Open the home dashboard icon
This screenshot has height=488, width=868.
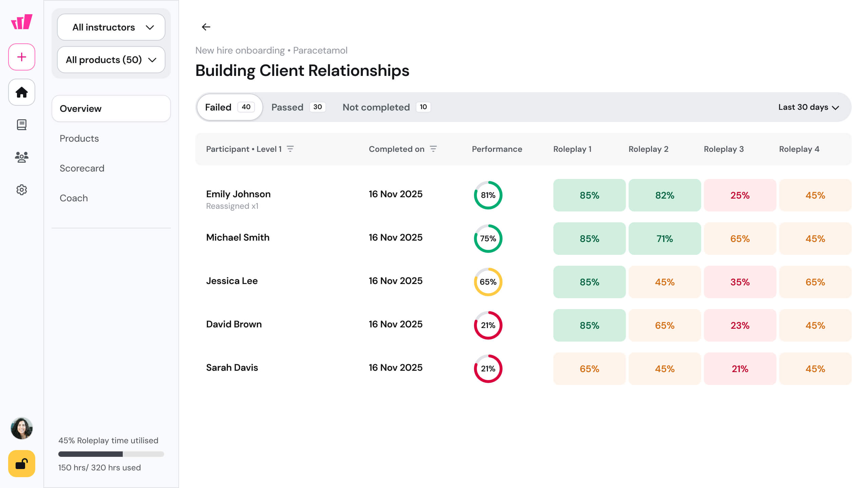[22, 92]
